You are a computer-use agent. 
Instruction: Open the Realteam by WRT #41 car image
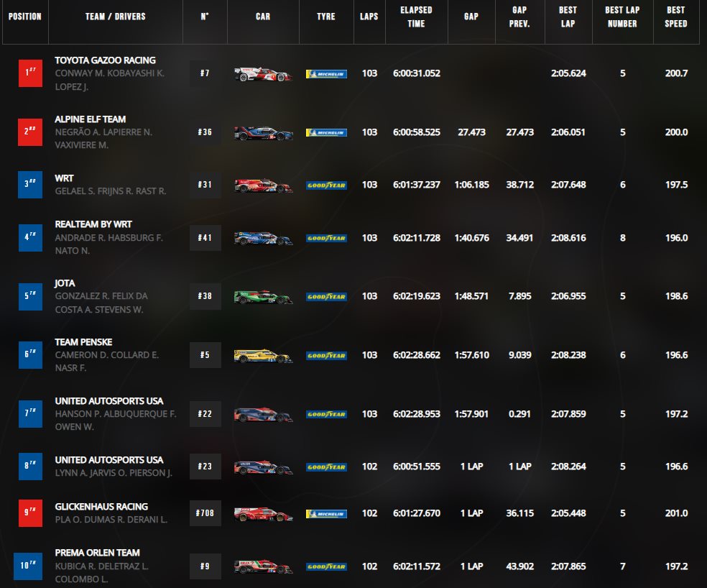tap(263, 238)
